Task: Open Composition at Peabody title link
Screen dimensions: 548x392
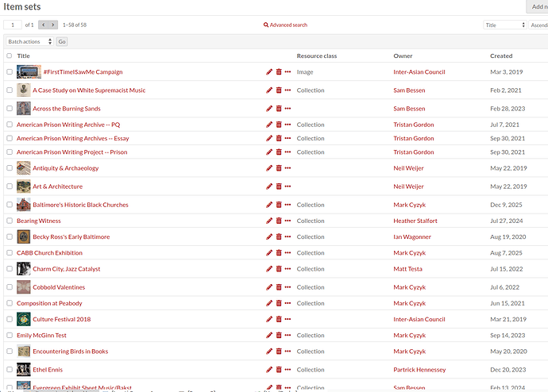Action: (x=49, y=303)
